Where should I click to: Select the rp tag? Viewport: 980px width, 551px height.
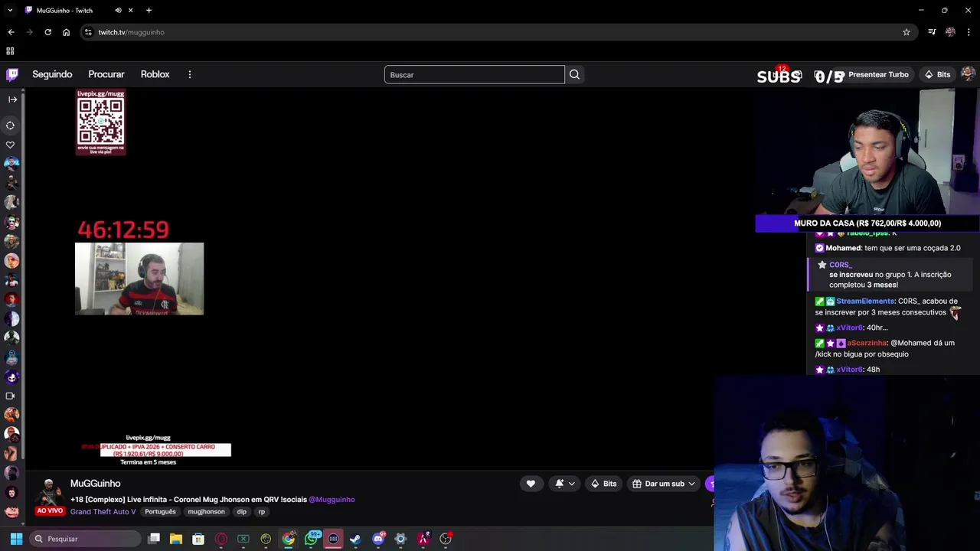[262, 511]
